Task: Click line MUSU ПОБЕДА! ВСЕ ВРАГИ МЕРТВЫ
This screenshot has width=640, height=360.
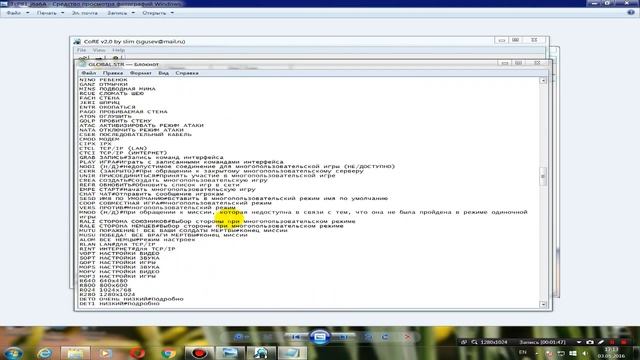Action: tap(163, 235)
